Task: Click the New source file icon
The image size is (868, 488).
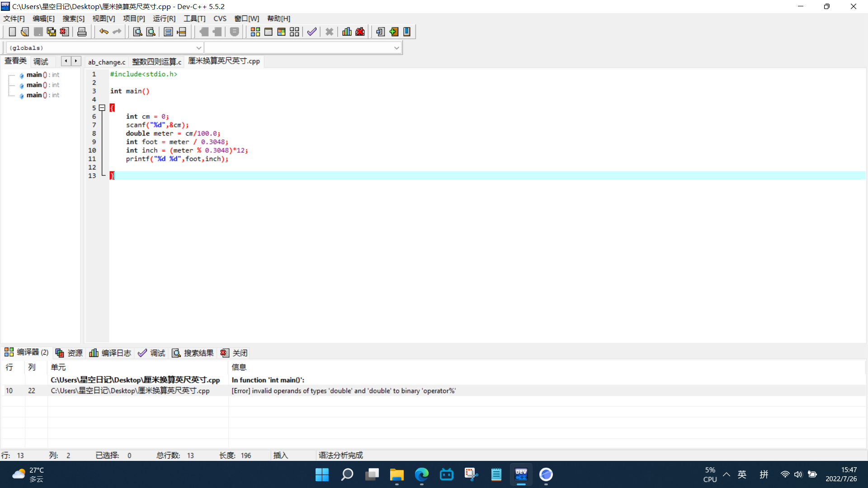Action: pos(12,32)
